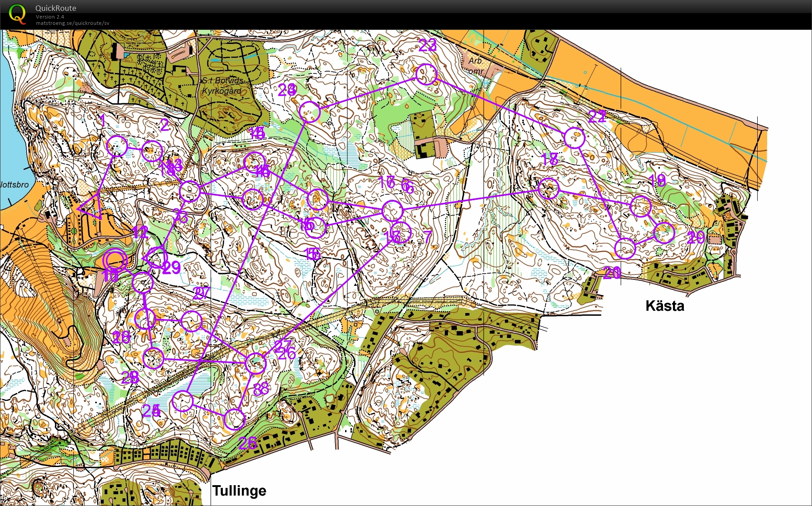Click the lottsbro label near the lake

(14, 185)
